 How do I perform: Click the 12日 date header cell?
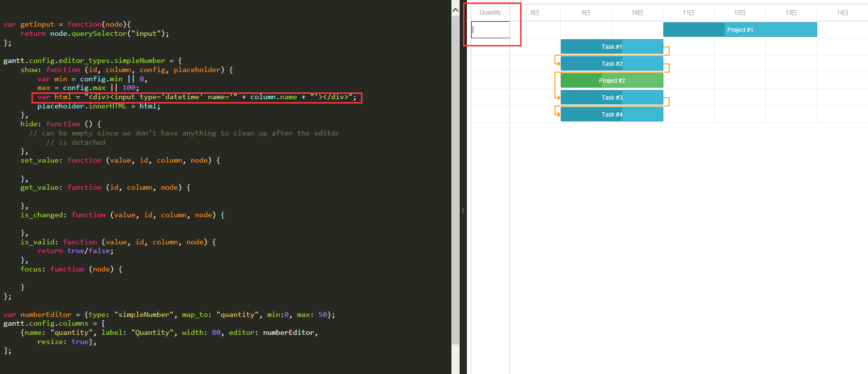click(x=740, y=13)
